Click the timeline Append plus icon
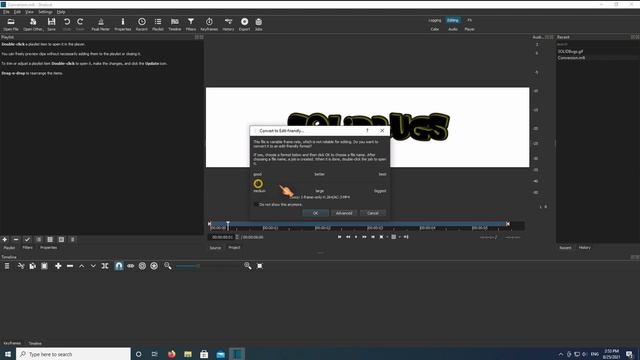 [x=58, y=266]
